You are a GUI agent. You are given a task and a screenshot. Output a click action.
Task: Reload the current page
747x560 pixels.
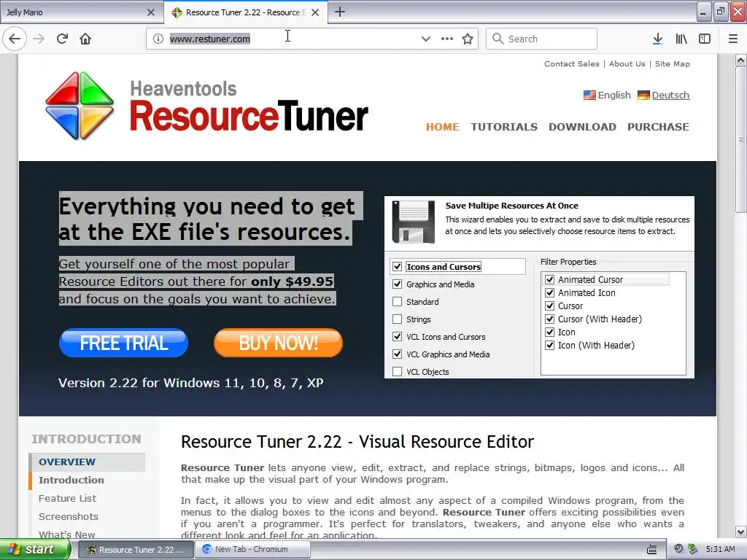tap(62, 39)
